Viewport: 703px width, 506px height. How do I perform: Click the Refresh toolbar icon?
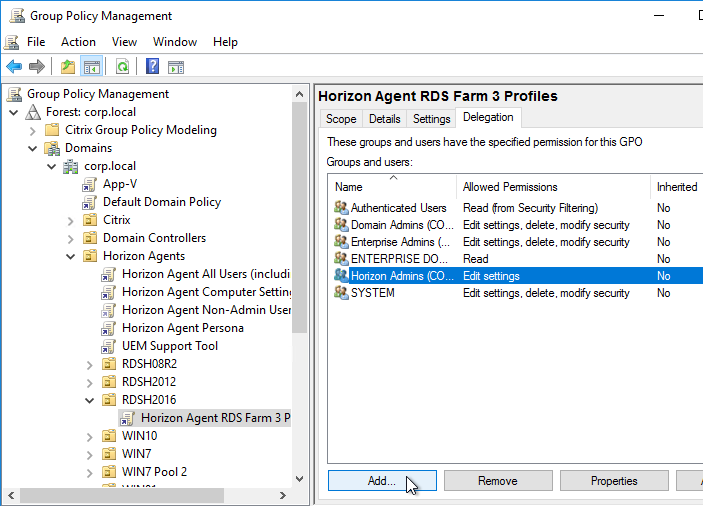tap(122, 67)
